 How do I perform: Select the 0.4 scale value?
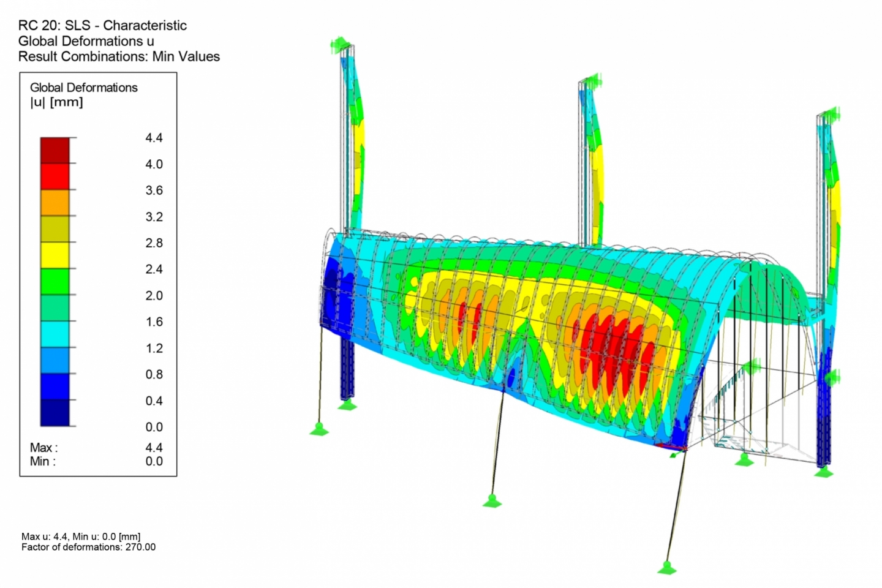coord(154,401)
